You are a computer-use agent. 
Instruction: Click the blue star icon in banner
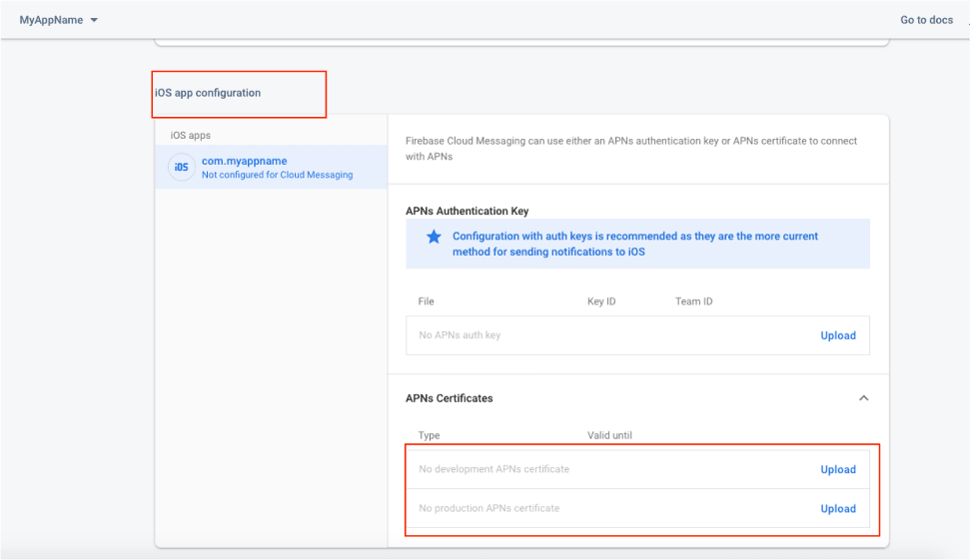pos(434,237)
